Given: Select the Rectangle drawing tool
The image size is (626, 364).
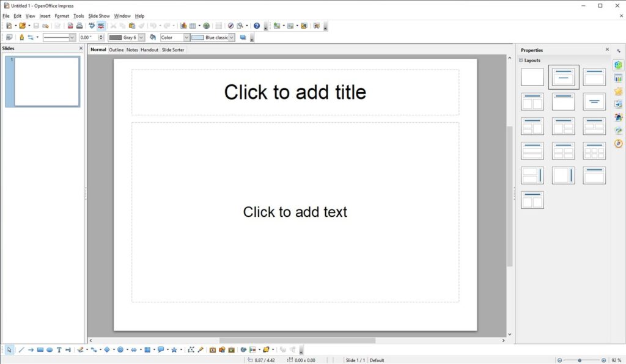Looking at the screenshot, I should click(x=40, y=349).
